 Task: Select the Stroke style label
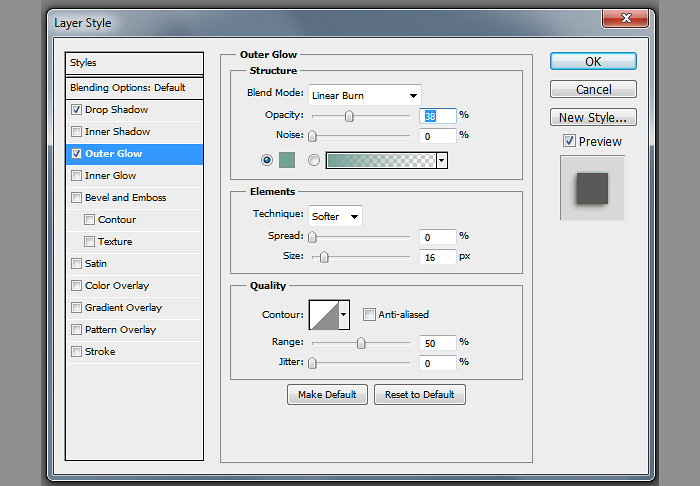pyautogui.click(x=100, y=351)
